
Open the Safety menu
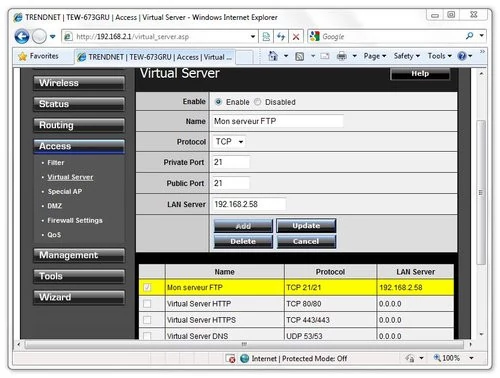pyautogui.click(x=406, y=56)
